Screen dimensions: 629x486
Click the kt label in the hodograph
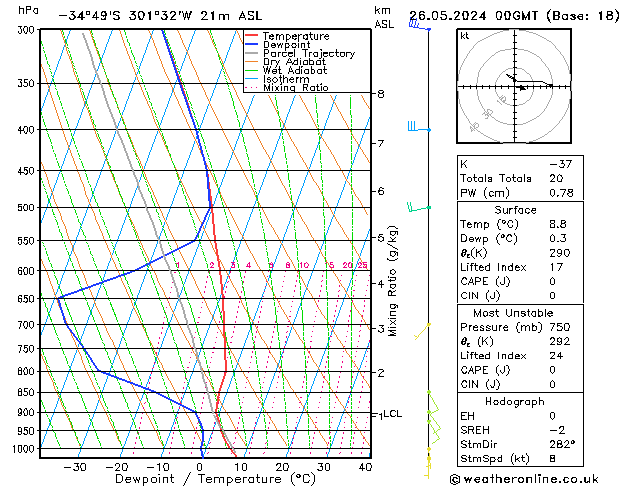point(464,36)
